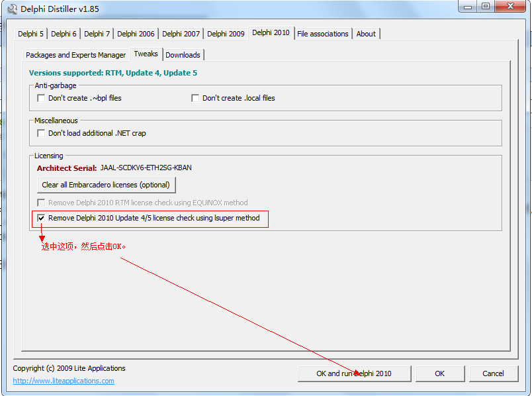Click the Delphi Distiller title bar icon
Image resolution: width=532 pixels, height=396 pixels.
pos(12,9)
